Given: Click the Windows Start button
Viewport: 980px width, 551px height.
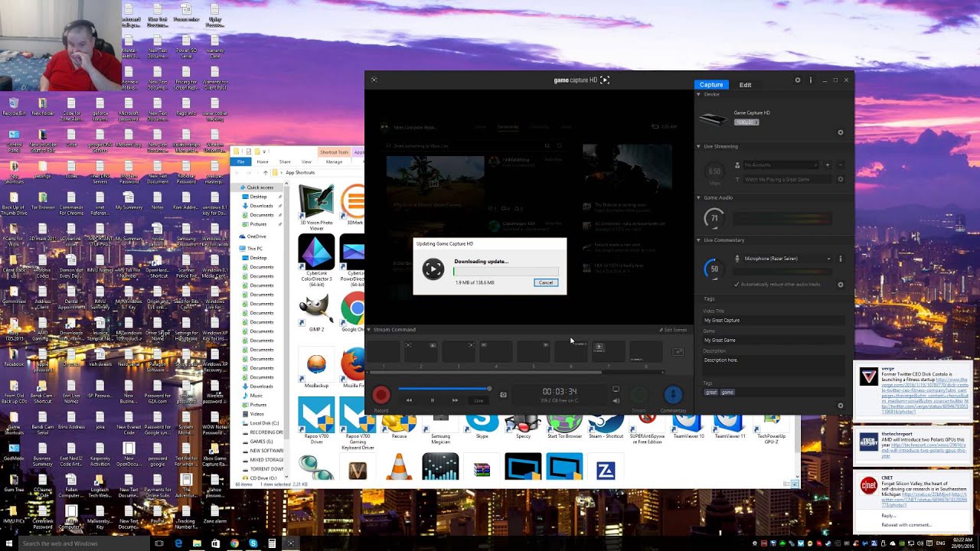Looking at the screenshot, I should 8,543.
